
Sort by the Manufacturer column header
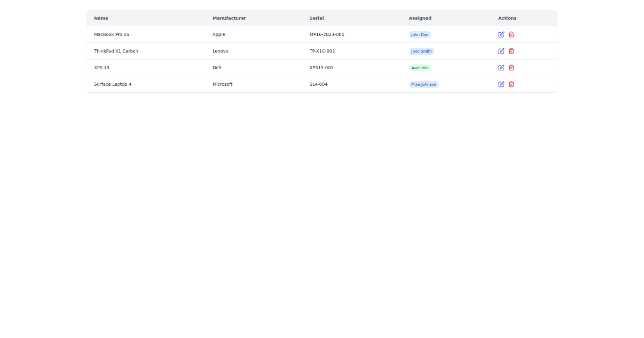point(229,18)
